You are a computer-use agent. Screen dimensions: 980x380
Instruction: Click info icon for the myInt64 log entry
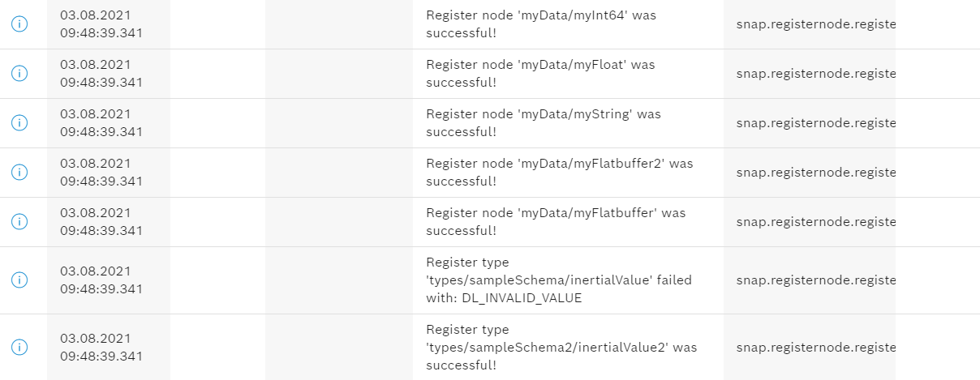[19, 23]
